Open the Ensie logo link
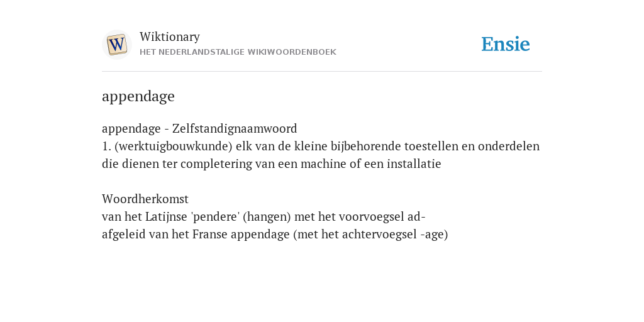The image size is (644, 322). 506,45
